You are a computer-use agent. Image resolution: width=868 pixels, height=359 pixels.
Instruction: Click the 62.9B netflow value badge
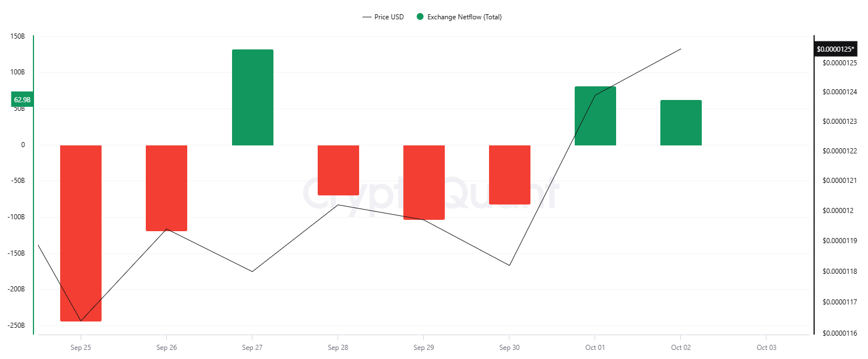tap(22, 100)
